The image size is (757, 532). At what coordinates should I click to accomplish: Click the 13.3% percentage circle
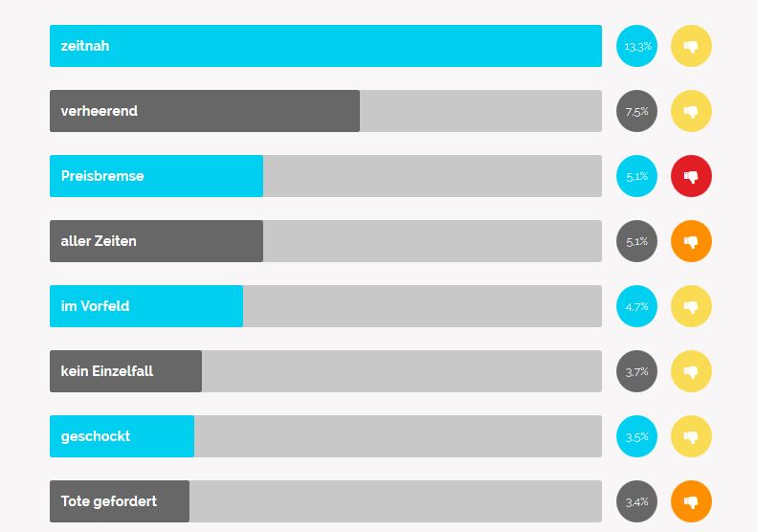pyautogui.click(x=636, y=46)
